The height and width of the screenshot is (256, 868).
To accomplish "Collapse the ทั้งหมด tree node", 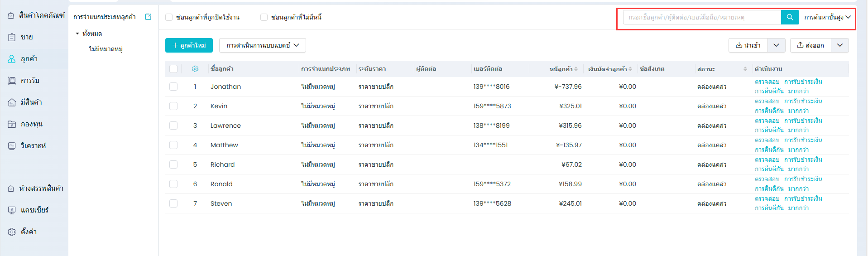I will pos(77,34).
